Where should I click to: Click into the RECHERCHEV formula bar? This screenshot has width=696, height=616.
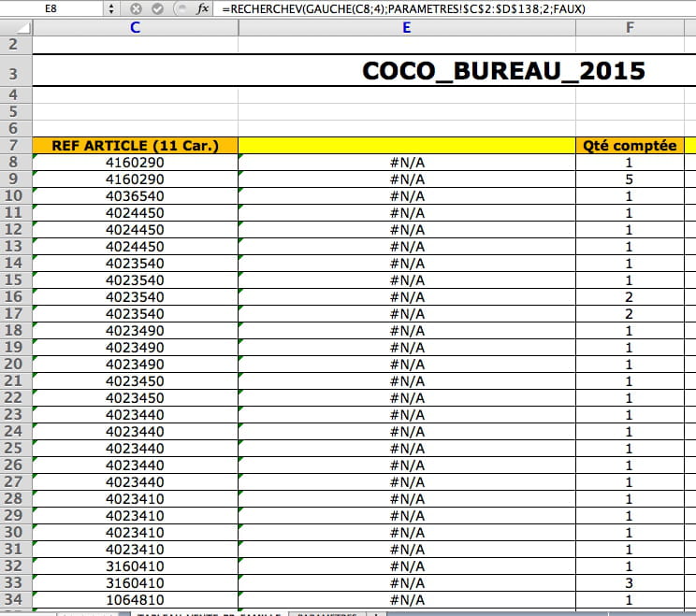point(454,8)
